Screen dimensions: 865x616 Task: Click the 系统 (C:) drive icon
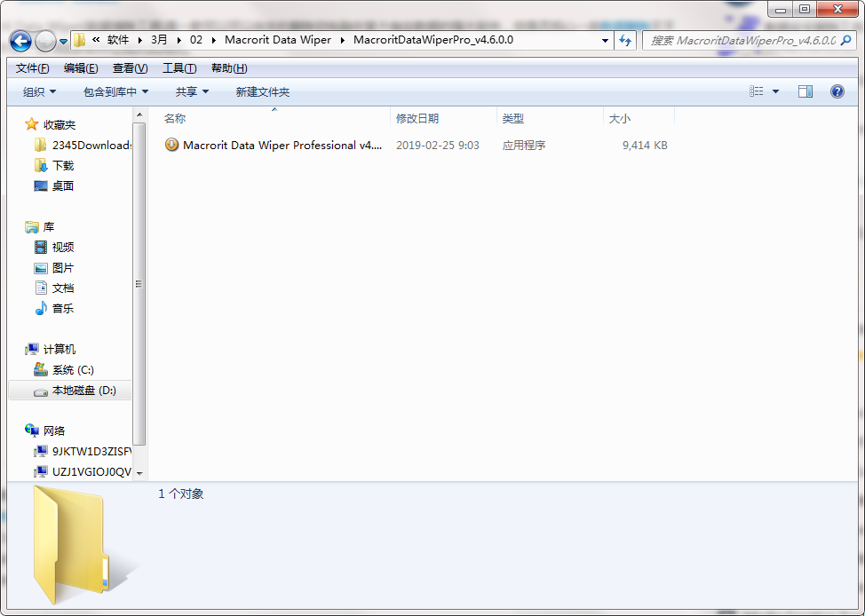click(41, 369)
